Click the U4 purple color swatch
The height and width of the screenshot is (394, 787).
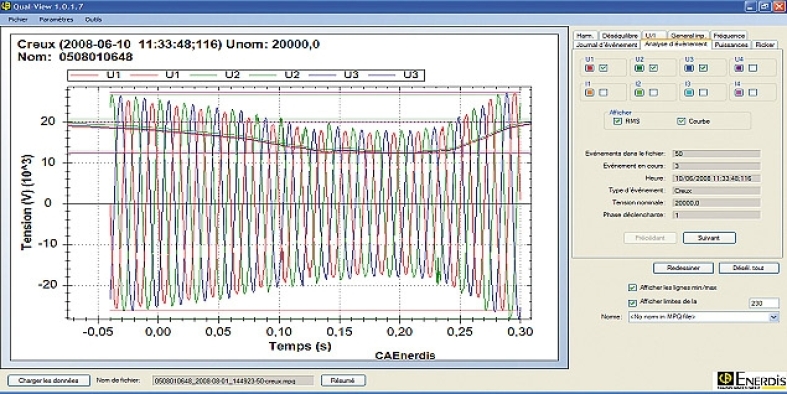739,68
